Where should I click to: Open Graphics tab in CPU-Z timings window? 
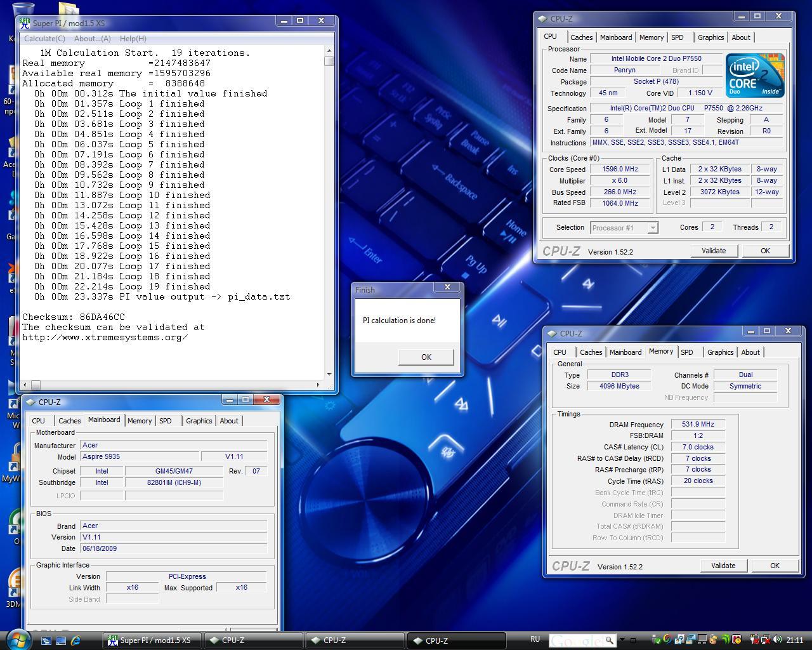pos(720,352)
